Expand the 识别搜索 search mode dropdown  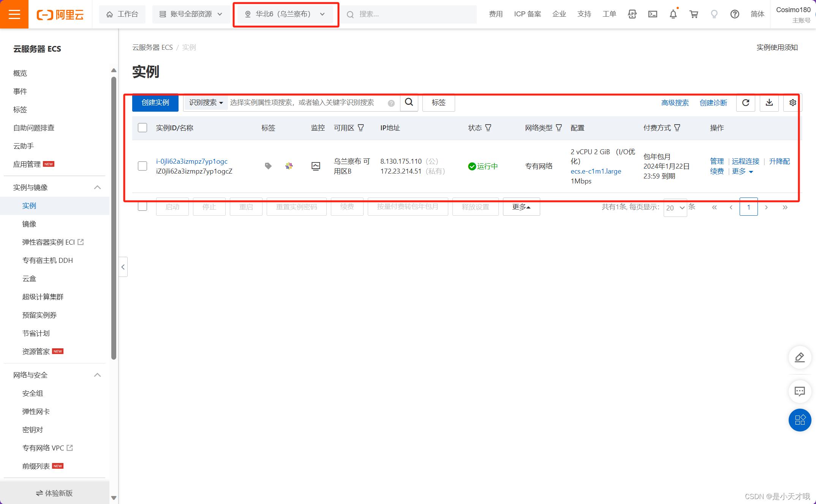205,103
